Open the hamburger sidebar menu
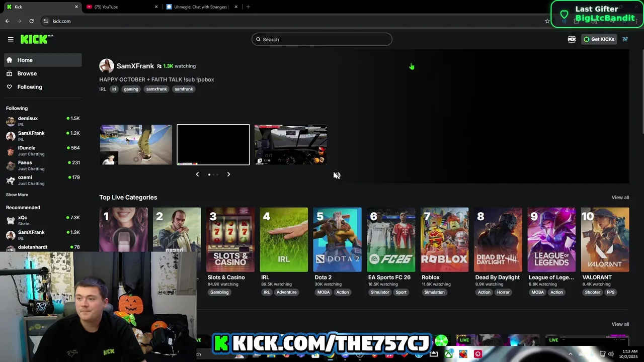Viewport: 644px width, 362px height. [11, 39]
